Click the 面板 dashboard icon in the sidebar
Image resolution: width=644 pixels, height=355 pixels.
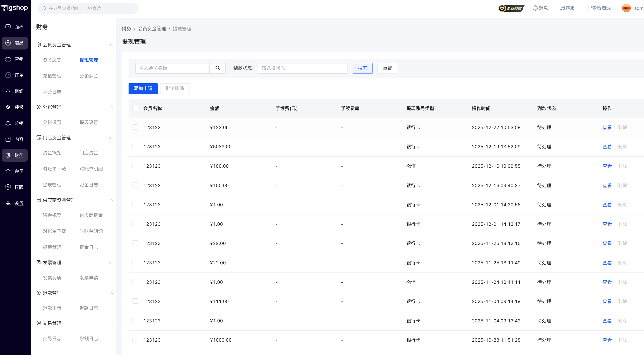(x=8, y=27)
